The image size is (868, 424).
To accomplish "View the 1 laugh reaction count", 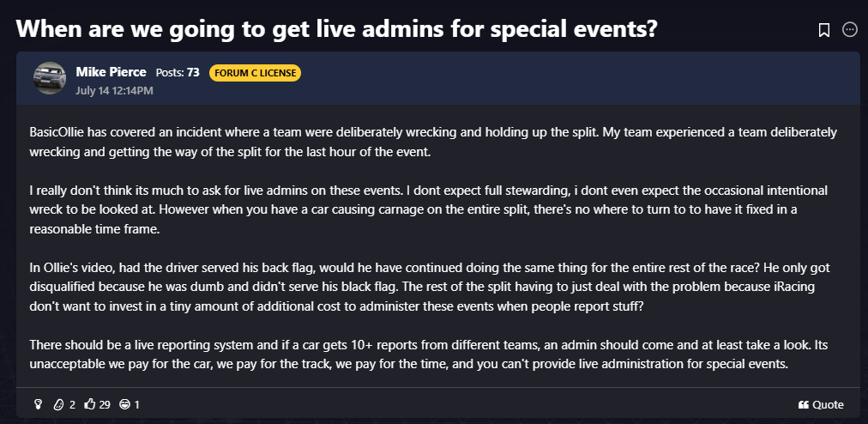I will coord(136,405).
